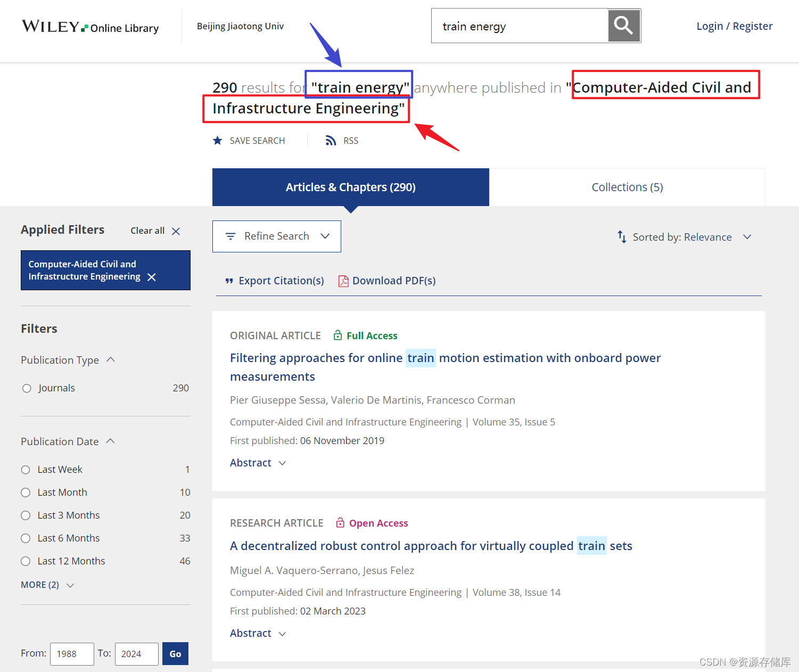Image resolution: width=799 pixels, height=672 pixels.
Task: Expand MORE (2) date options
Action: 47,585
